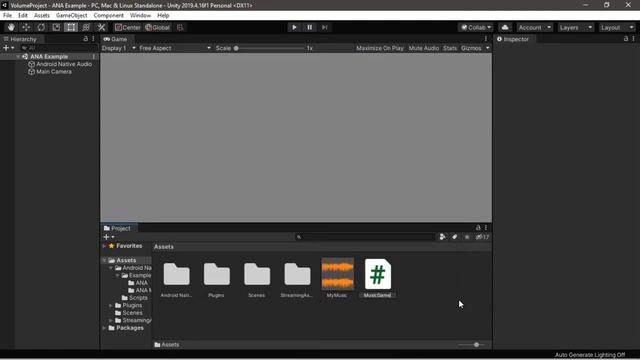Screen dimensions: 640x360
Task: Open ANA Example scene options menu
Action: tap(94, 57)
